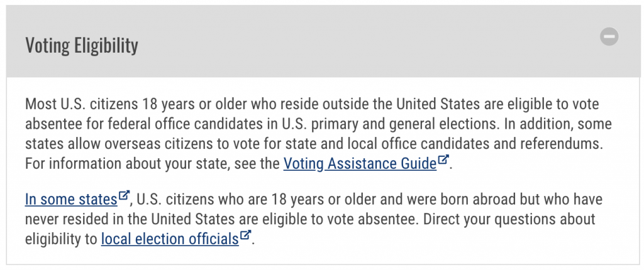
Task: Collapse Voting Eligibility using the minus icon
Action: point(609,36)
